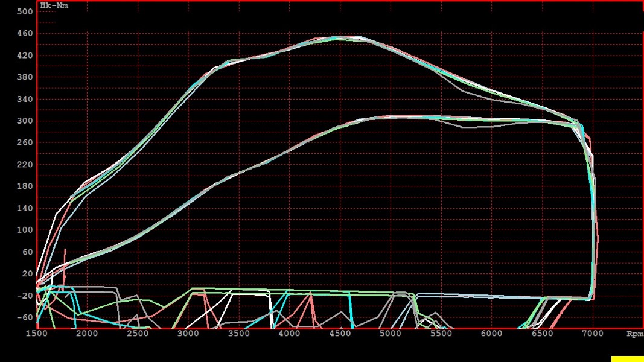Click the 300 mark on vertical axis

[x=25, y=121]
